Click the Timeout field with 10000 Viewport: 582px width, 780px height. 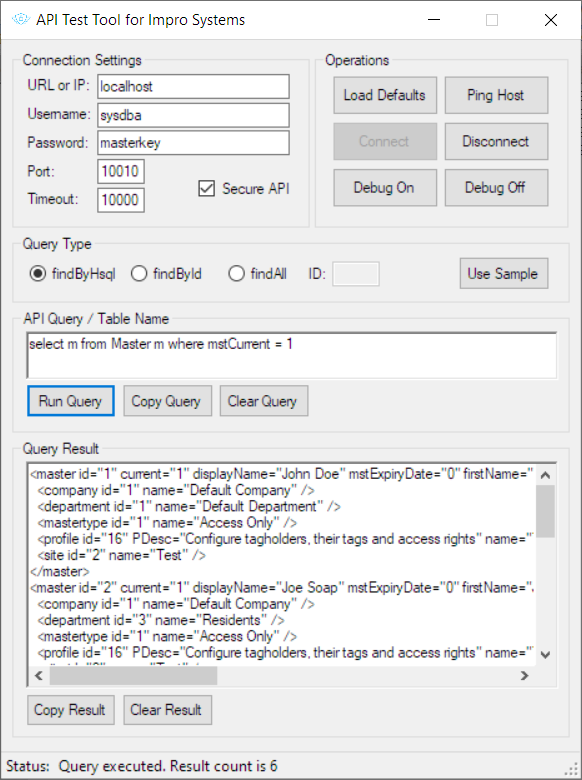click(x=121, y=199)
